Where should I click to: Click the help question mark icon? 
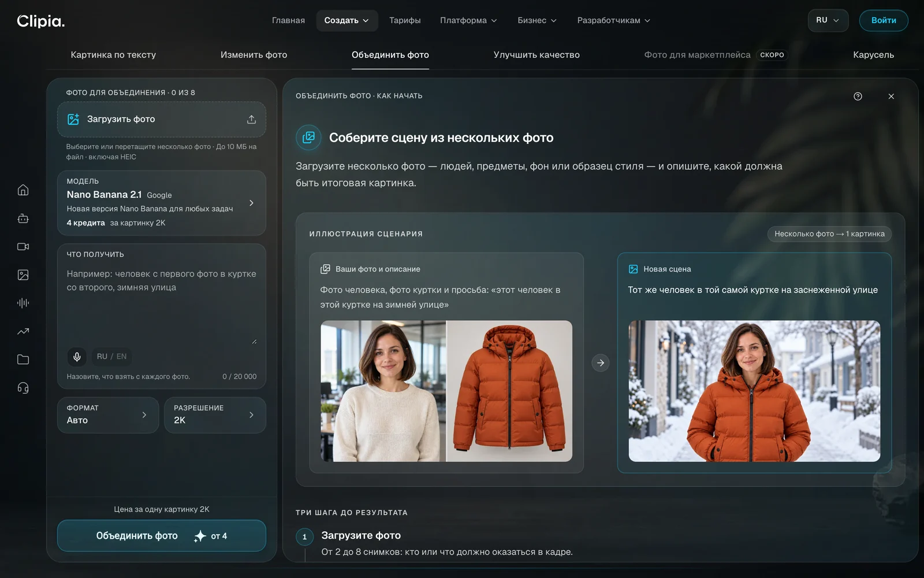click(858, 97)
